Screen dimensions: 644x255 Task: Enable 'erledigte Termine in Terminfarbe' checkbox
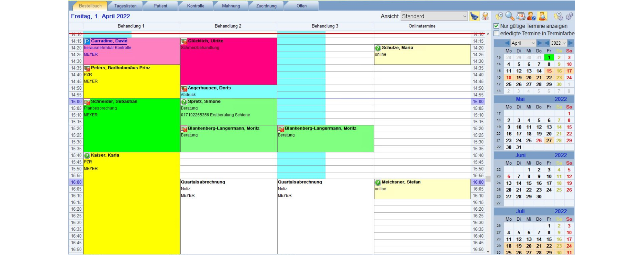coord(497,34)
